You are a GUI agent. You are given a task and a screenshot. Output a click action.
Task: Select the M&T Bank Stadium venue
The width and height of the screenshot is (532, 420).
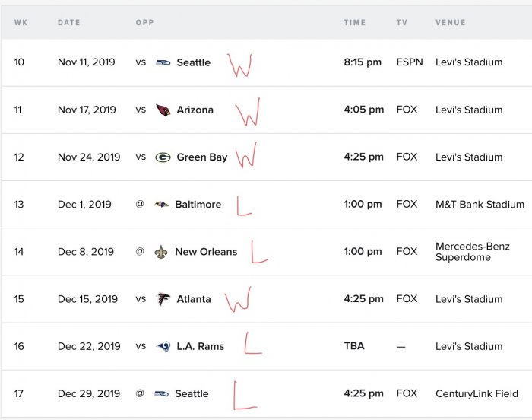tap(480, 204)
